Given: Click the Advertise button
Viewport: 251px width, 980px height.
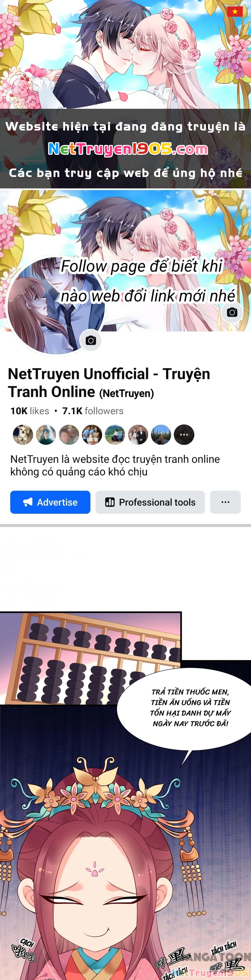Looking at the screenshot, I should click(x=50, y=502).
